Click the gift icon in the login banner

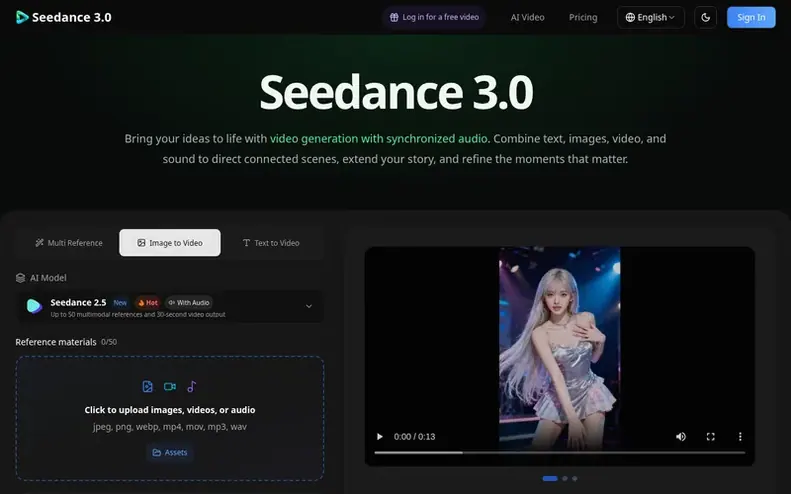click(x=394, y=17)
